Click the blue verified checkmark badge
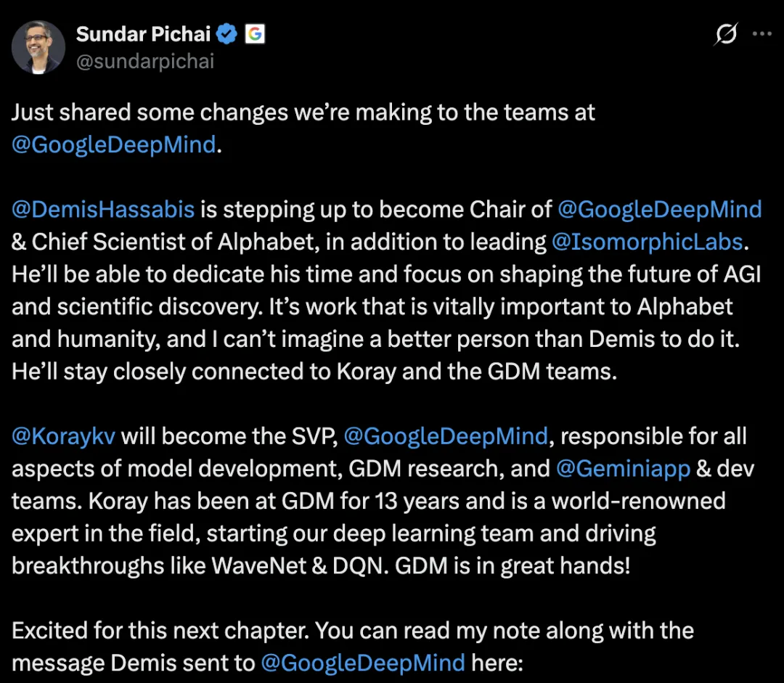The width and height of the screenshot is (784, 683). click(x=227, y=34)
